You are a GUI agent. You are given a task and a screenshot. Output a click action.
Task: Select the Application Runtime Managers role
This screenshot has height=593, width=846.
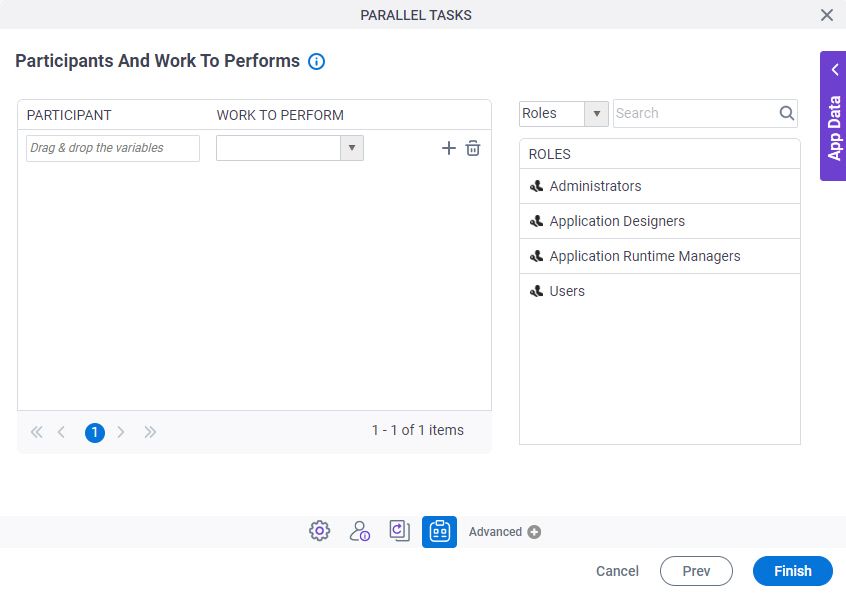[x=659, y=256]
